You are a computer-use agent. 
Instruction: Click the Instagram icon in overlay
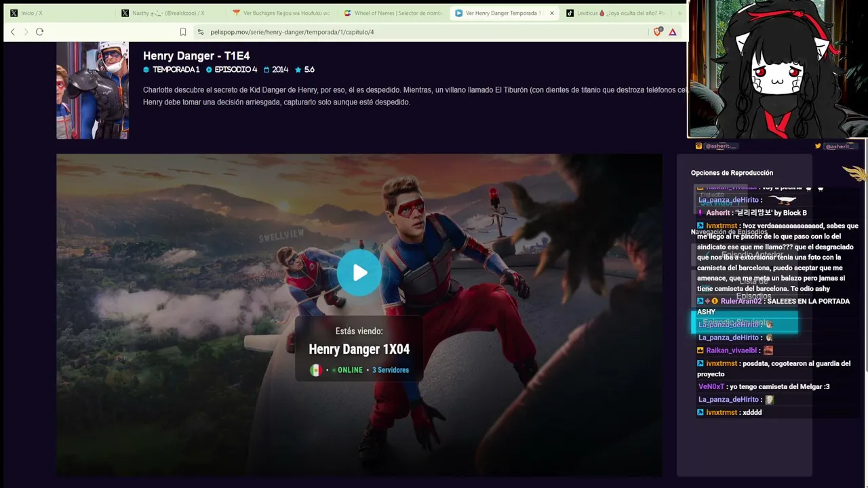(699, 146)
